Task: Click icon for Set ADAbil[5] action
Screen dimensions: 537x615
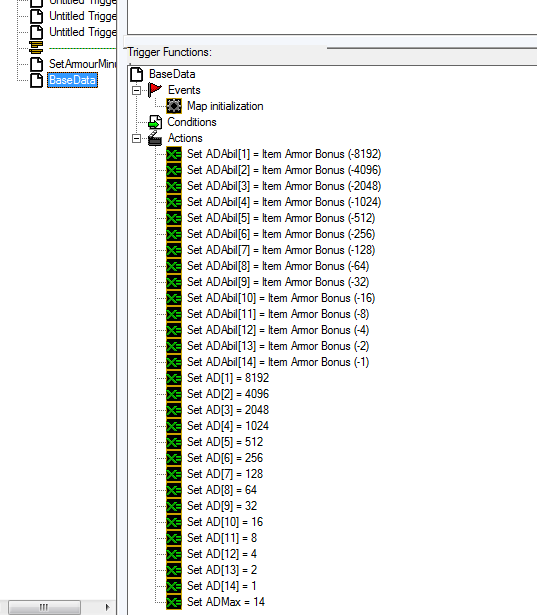Action: pyautogui.click(x=174, y=218)
